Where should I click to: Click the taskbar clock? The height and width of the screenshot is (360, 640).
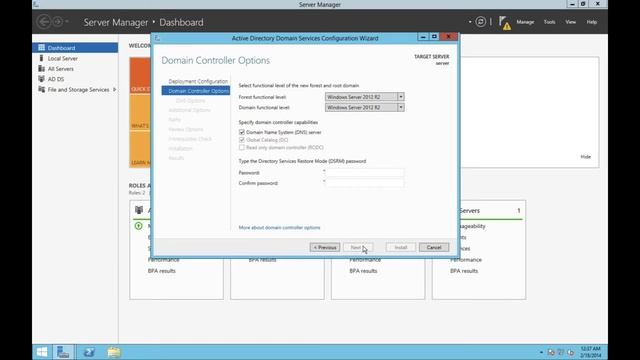pyautogui.click(x=590, y=352)
